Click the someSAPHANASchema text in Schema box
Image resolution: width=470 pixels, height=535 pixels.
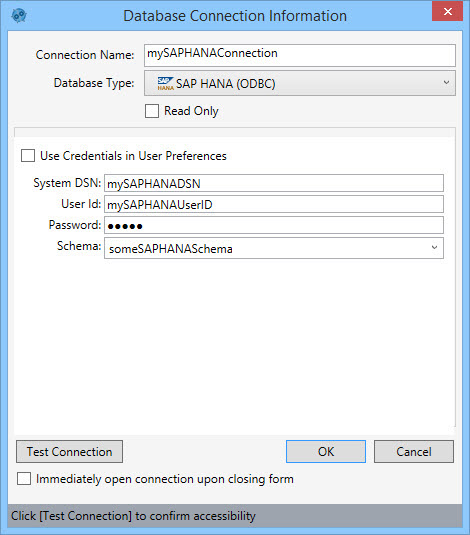(171, 249)
